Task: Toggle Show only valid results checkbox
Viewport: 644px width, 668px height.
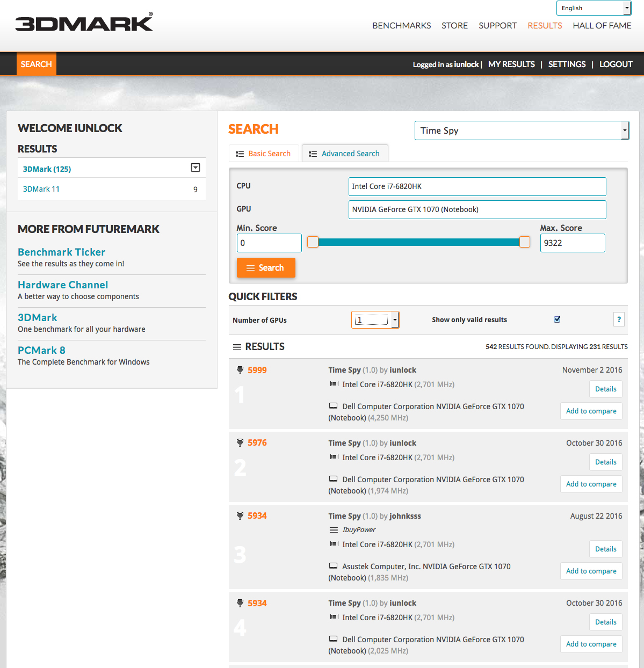Action: [x=557, y=320]
